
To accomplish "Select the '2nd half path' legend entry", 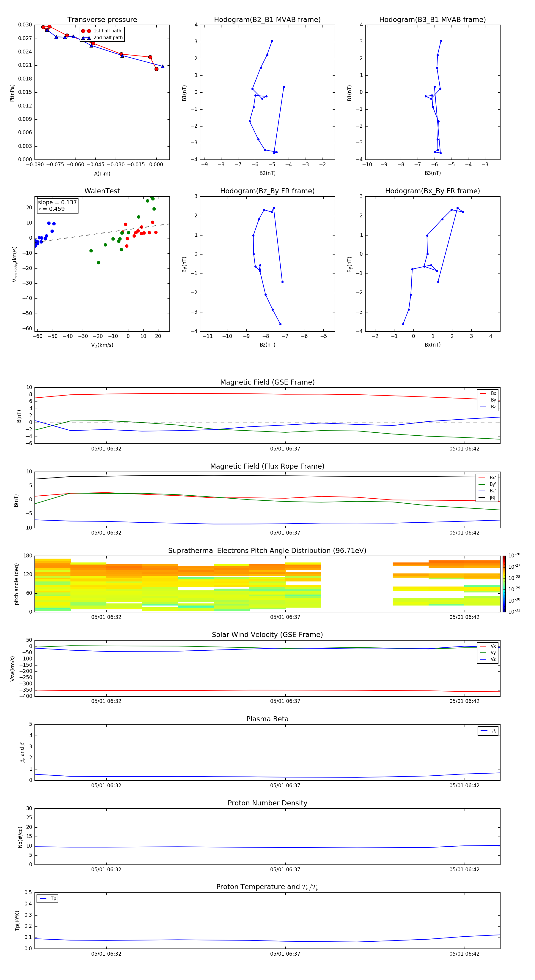I will coord(103,38).
